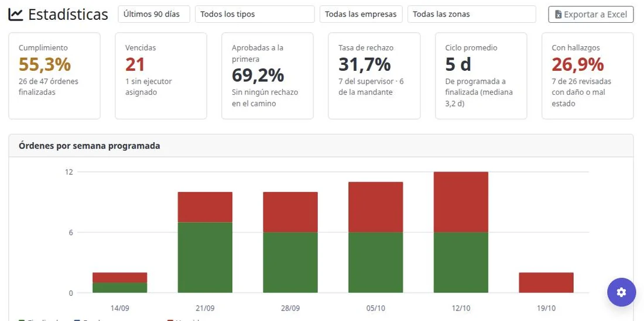Click green segment of the 05/10 bar
The height and width of the screenshot is (321, 644).
[376, 263]
